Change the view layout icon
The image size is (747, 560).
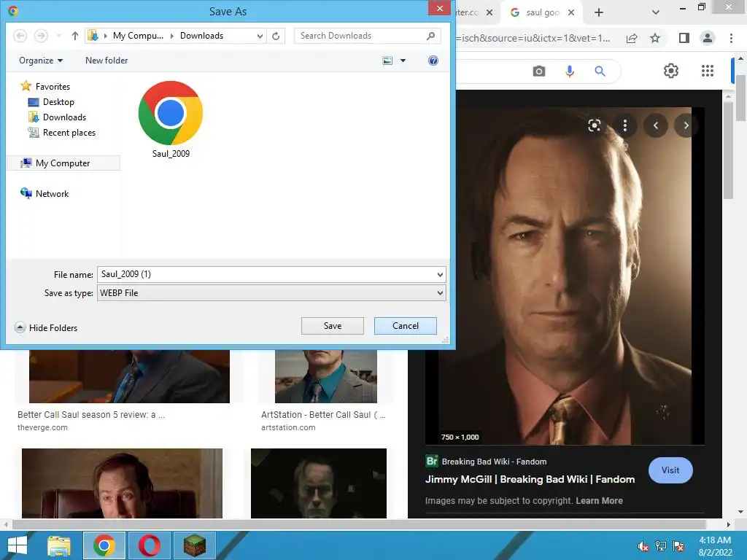[x=388, y=61]
